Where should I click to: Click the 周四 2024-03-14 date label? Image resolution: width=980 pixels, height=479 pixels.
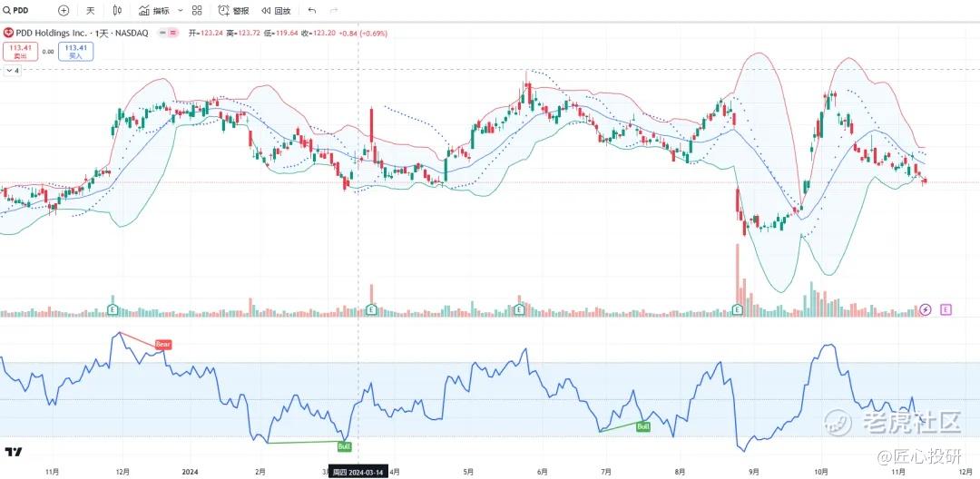pyautogui.click(x=358, y=472)
